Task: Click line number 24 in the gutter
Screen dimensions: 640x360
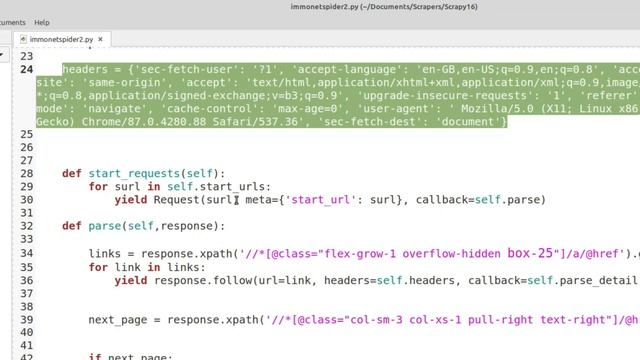Action: pos(27,69)
